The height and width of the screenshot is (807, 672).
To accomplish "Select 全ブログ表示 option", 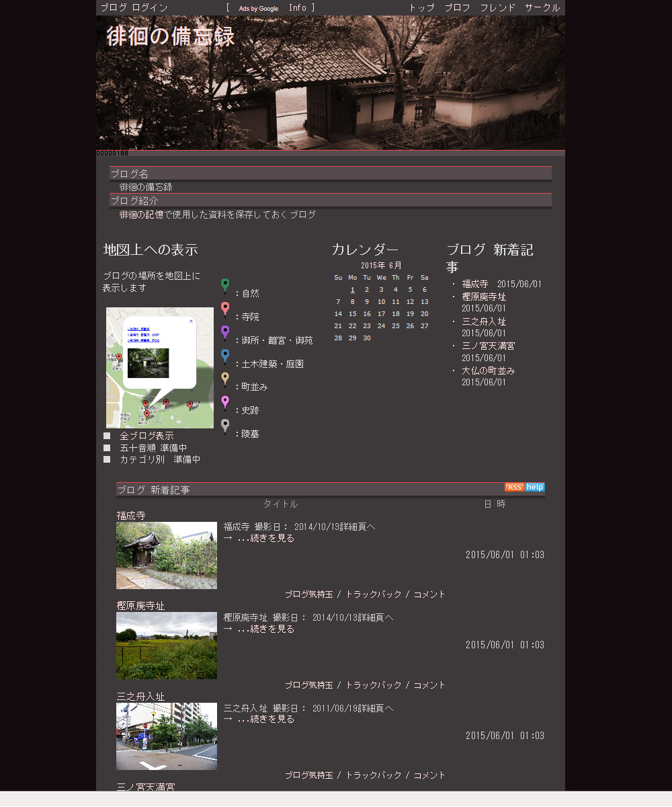I will 146,436.
